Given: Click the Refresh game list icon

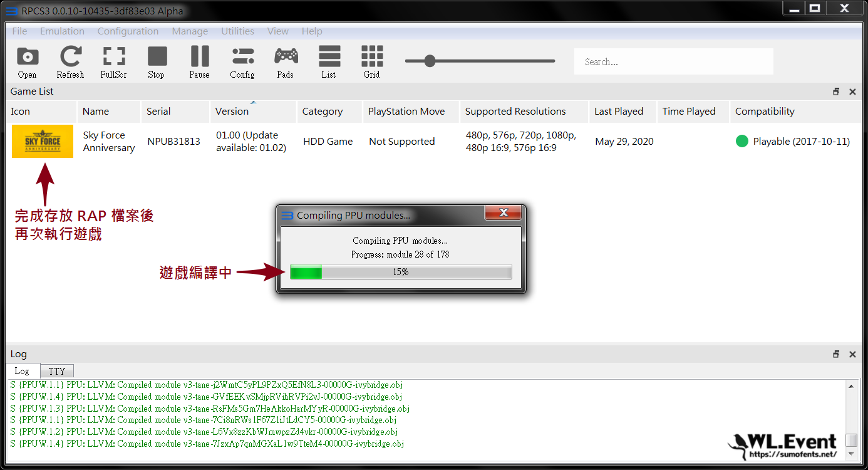Looking at the screenshot, I should pyautogui.click(x=70, y=62).
